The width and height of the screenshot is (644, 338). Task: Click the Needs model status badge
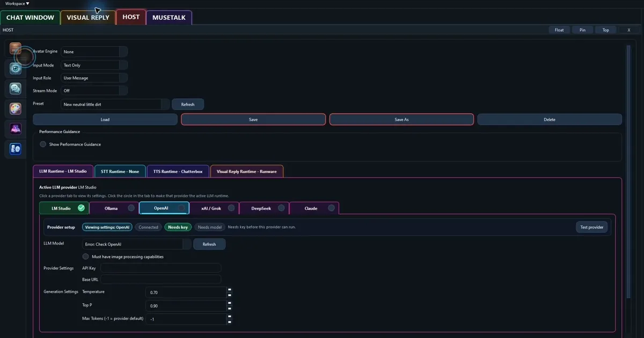(209, 227)
